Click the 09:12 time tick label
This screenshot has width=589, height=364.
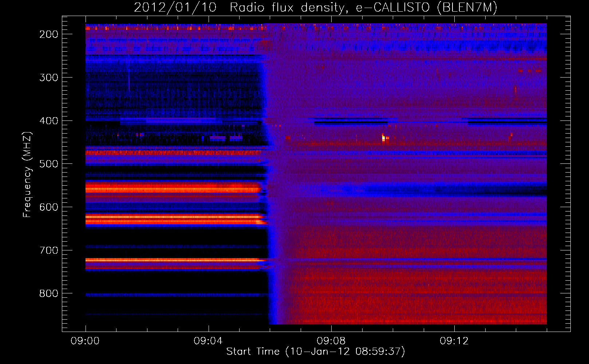454,341
